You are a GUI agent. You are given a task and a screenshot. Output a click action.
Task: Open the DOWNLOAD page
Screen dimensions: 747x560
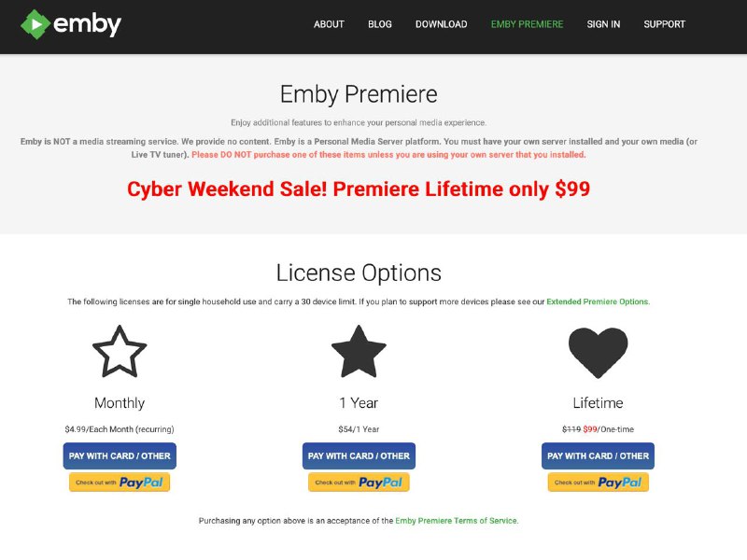(440, 24)
